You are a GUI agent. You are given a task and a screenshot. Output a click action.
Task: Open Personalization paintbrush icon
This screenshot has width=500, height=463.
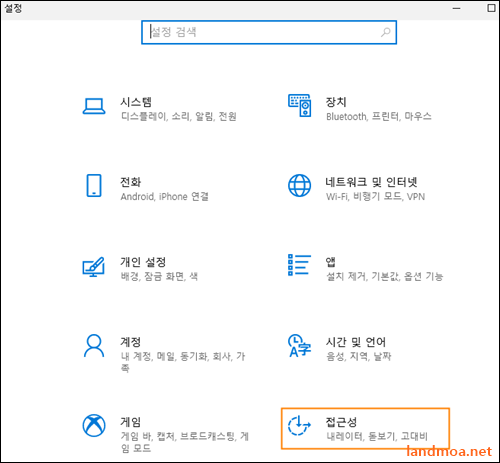pos(94,267)
